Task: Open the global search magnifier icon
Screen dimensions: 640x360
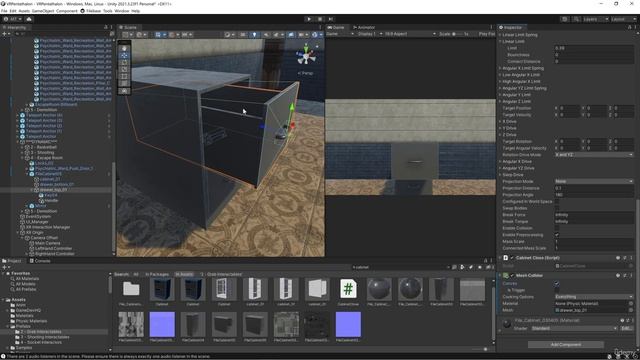Action: coord(576,19)
